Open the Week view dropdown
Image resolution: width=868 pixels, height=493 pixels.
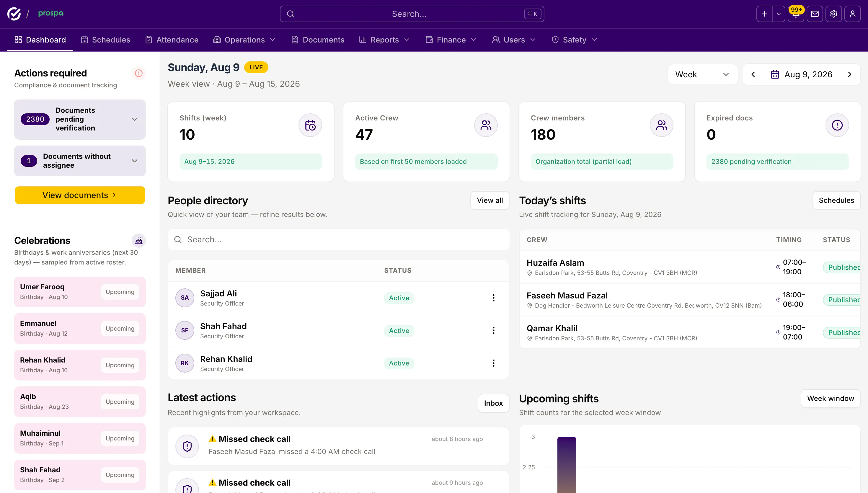pos(702,74)
